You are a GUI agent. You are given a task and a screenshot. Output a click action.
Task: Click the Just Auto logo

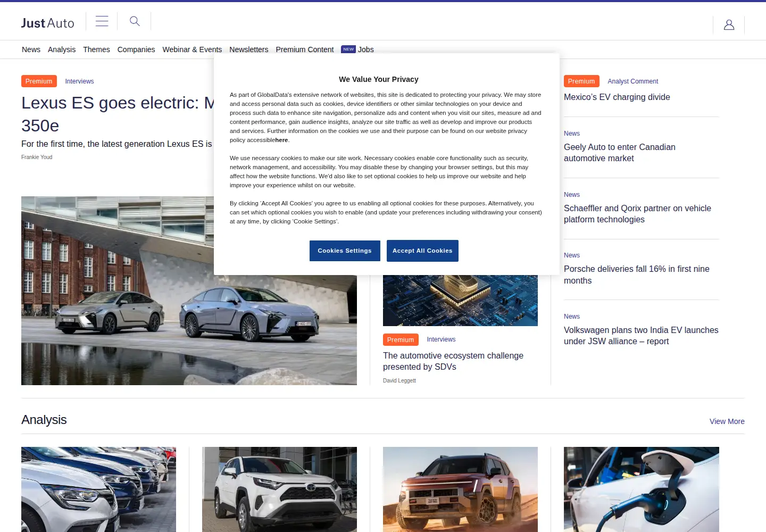pyautogui.click(x=47, y=23)
